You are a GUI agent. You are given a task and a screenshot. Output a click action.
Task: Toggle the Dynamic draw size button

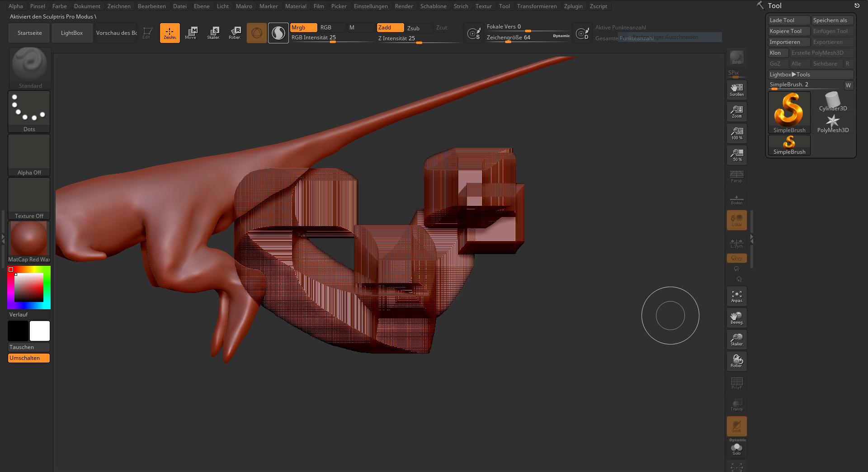561,36
